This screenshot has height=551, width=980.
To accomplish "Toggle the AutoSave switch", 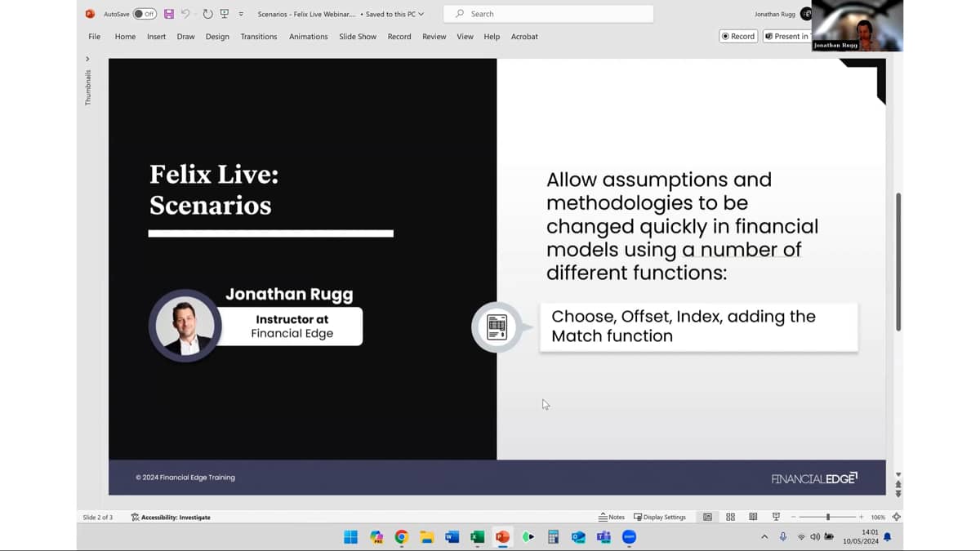I will 145,14.
